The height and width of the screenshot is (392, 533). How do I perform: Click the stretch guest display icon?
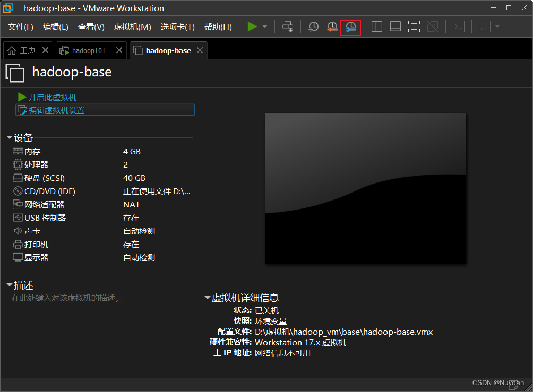(485, 27)
